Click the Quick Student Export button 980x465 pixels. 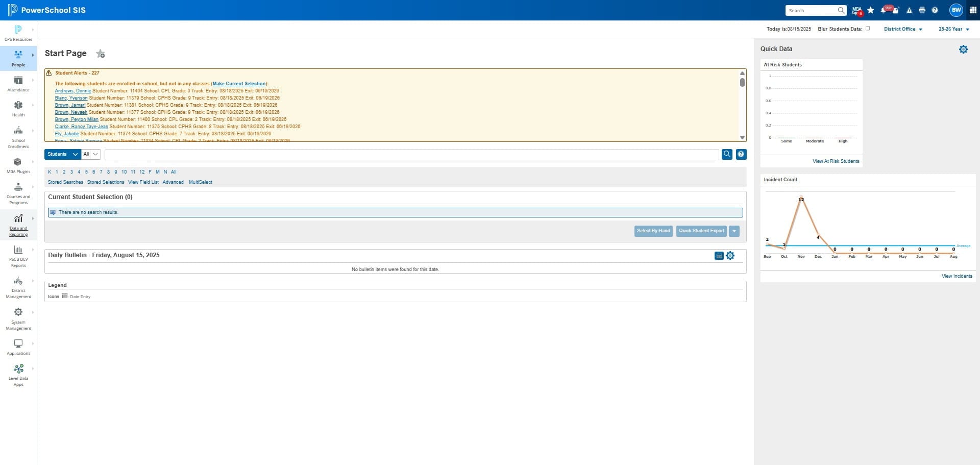[x=701, y=231]
